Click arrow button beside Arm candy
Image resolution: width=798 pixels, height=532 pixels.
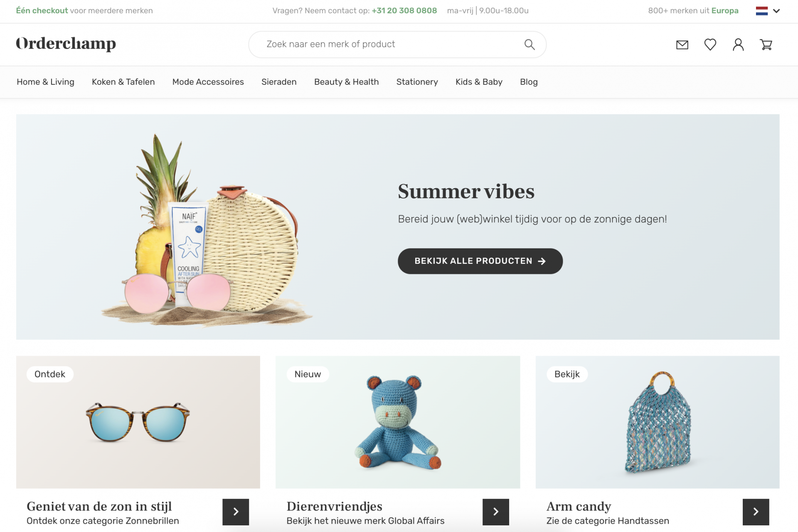pyautogui.click(x=756, y=512)
